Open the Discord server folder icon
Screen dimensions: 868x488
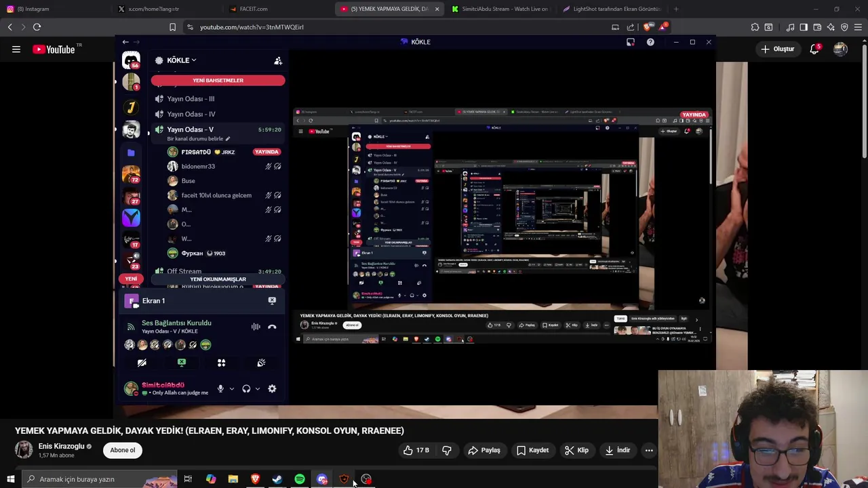pyautogui.click(x=131, y=153)
